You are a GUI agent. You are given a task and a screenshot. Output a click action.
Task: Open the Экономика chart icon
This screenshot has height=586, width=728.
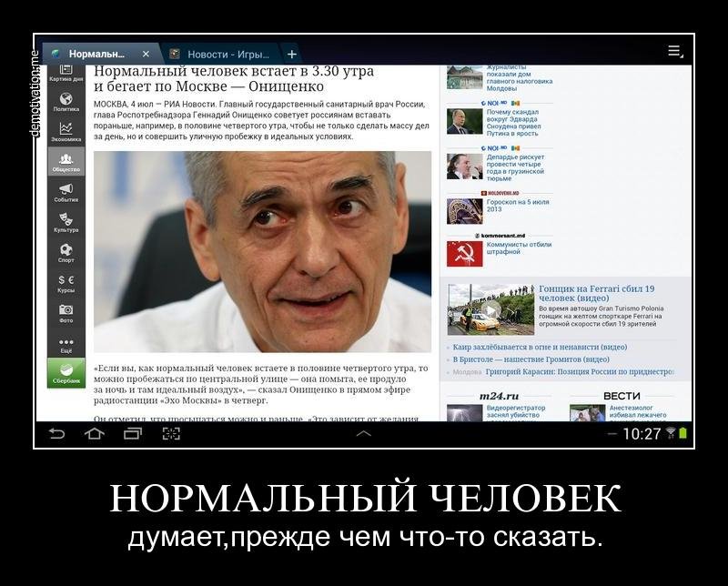(66, 131)
